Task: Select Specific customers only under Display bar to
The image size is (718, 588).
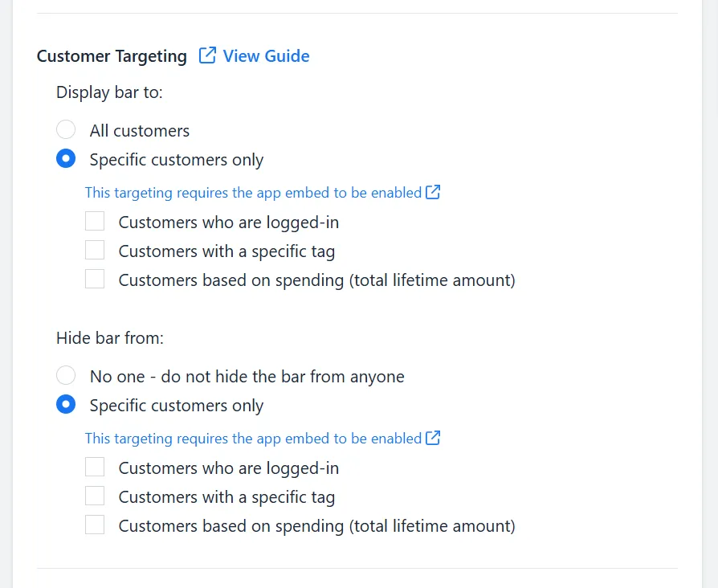Action: click(x=66, y=158)
